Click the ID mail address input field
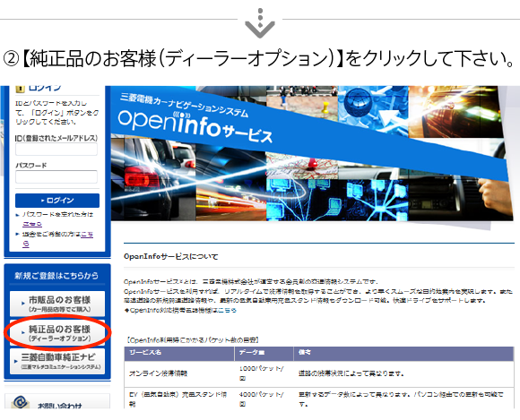This screenshot has width=520, height=420. coord(56,150)
